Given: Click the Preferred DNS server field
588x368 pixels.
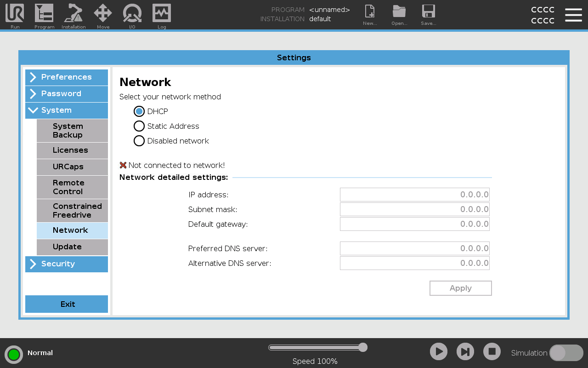Looking at the screenshot, I should click(415, 248).
